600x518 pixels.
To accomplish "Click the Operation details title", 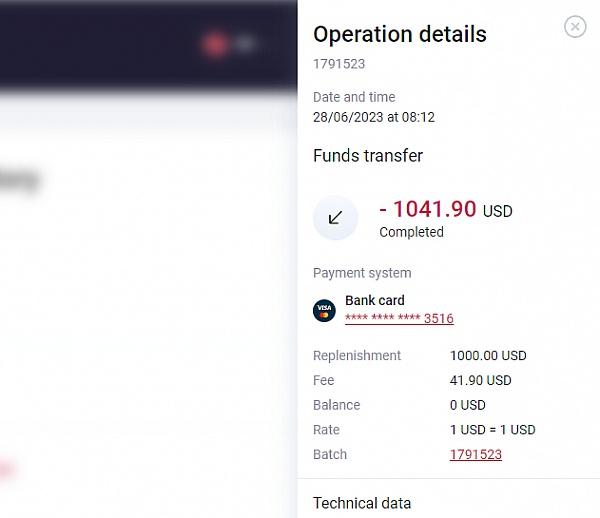I will coord(400,34).
